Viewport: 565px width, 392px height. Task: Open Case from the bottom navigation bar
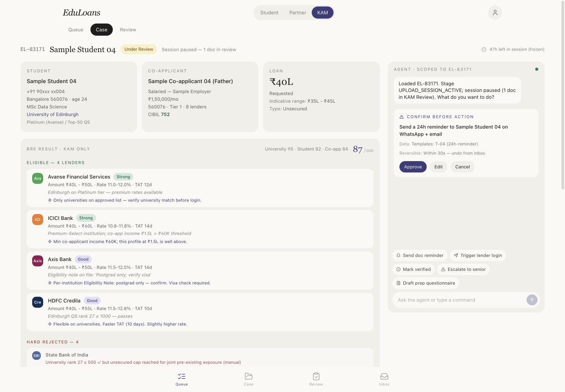point(249,379)
